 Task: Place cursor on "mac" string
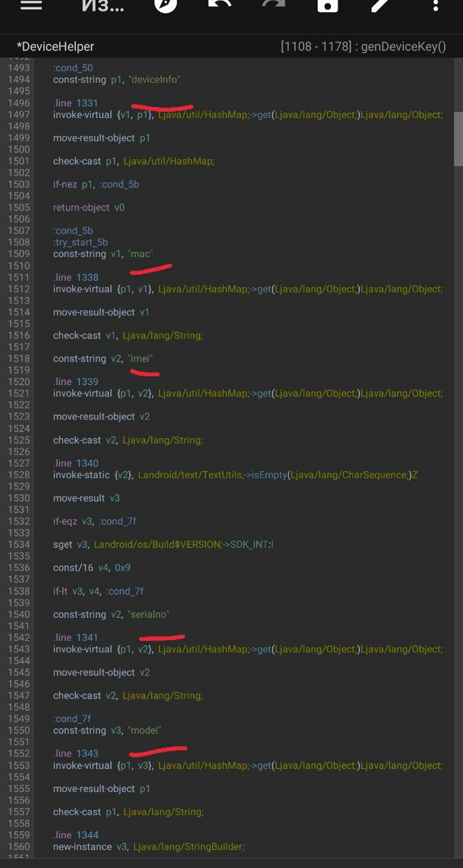(x=140, y=254)
